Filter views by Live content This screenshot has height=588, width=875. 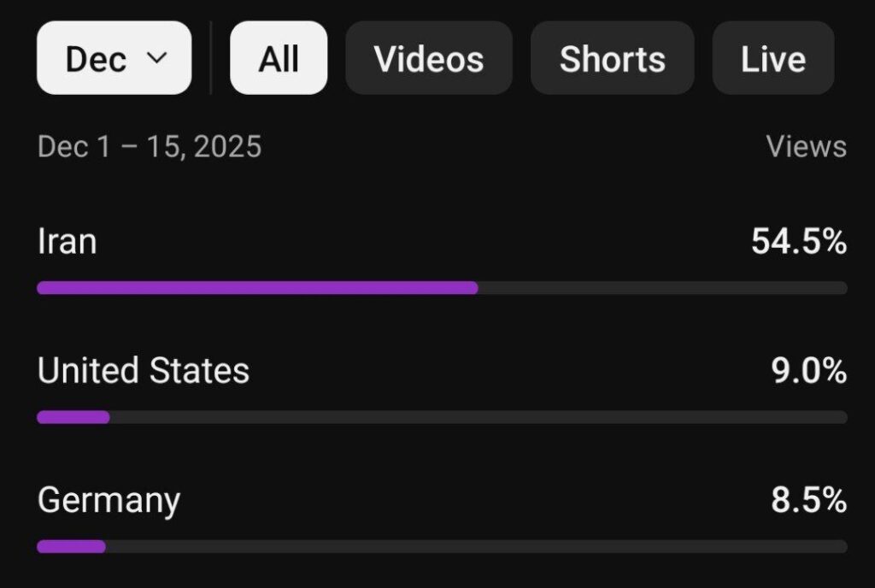coord(772,58)
